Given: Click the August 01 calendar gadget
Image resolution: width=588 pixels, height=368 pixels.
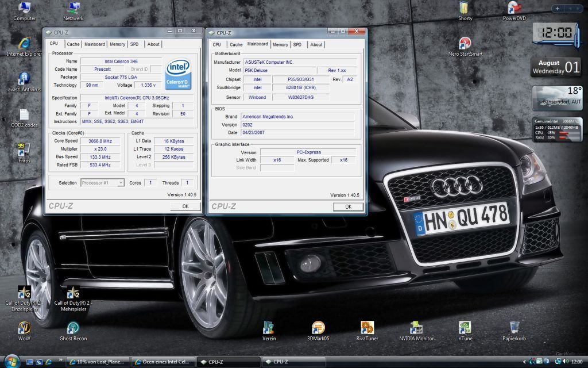Looking at the screenshot, I should (556, 67).
